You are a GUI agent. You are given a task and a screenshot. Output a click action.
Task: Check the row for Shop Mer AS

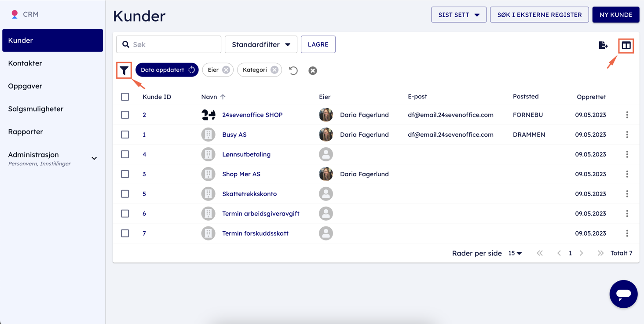point(125,174)
